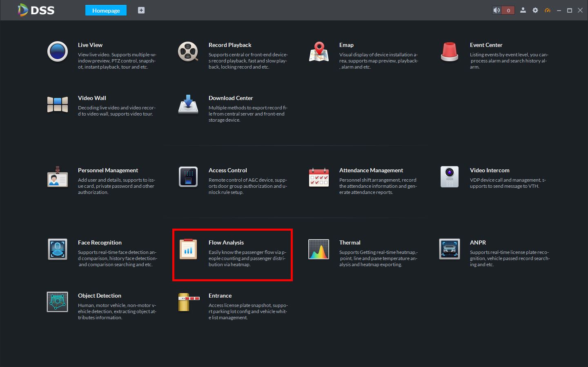
Task: Click the Personnel Management ID card icon
Action: pyautogui.click(x=58, y=177)
